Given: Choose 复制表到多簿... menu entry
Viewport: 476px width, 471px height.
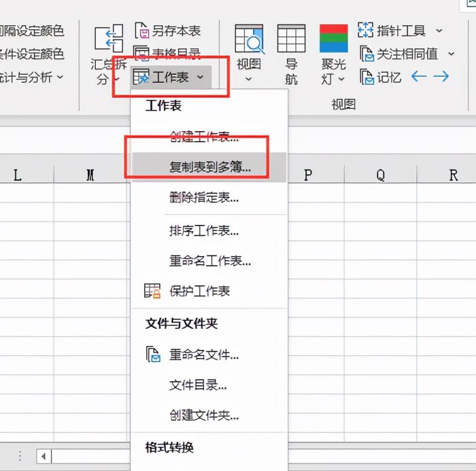Looking at the screenshot, I should tap(210, 167).
